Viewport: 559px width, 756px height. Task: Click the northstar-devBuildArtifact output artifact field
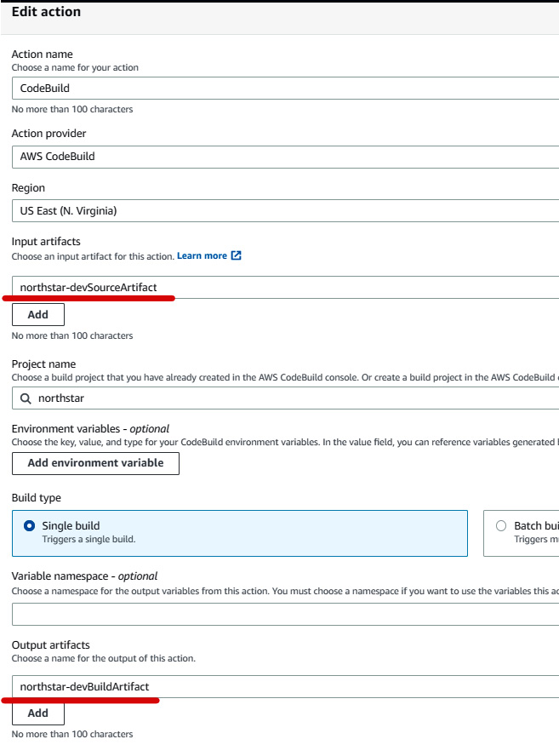[x=285, y=686]
